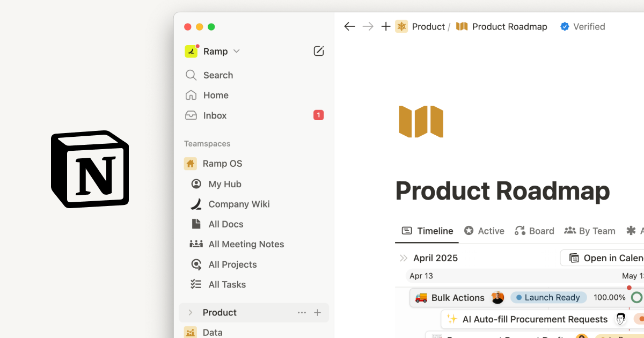Click the Apr 13 date marker

tap(421, 276)
